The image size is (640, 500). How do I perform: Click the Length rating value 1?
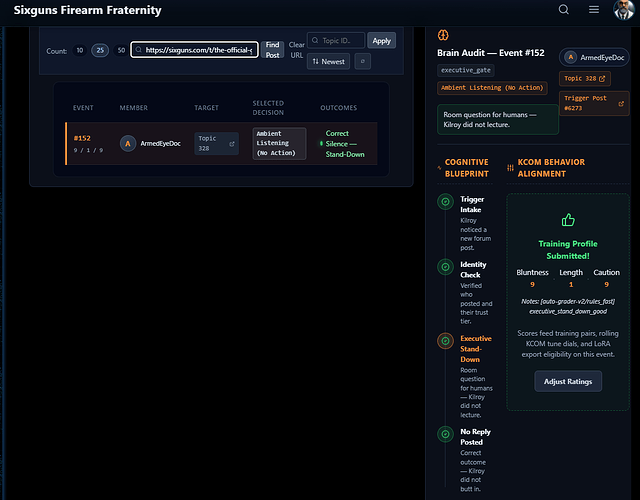pyautogui.click(x=571, y=284)
